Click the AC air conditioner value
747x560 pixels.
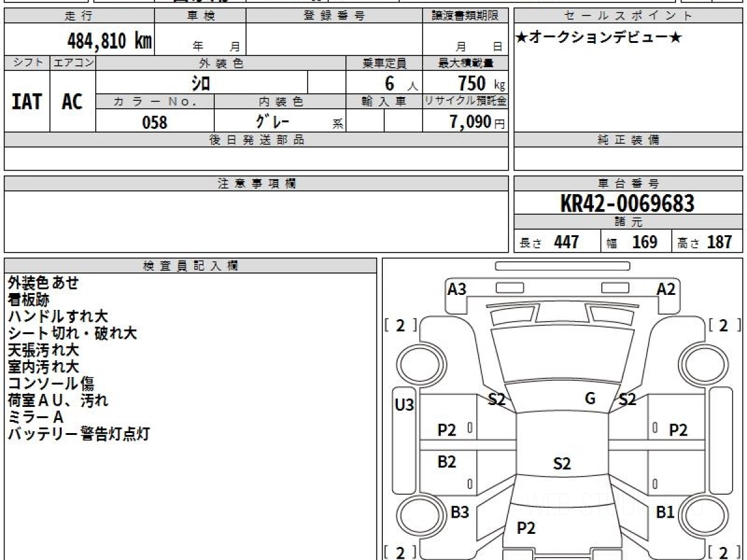(72, 101)
